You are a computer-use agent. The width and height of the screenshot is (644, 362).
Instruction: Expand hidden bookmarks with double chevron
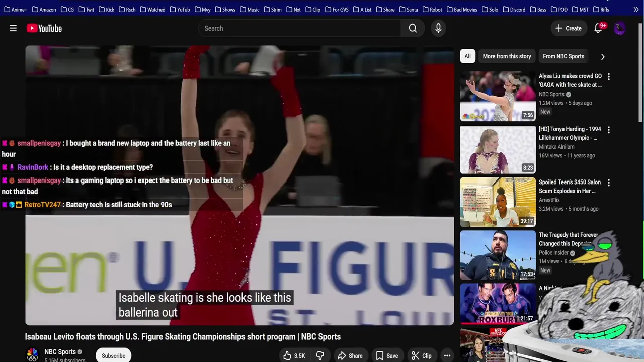[636, 9]
